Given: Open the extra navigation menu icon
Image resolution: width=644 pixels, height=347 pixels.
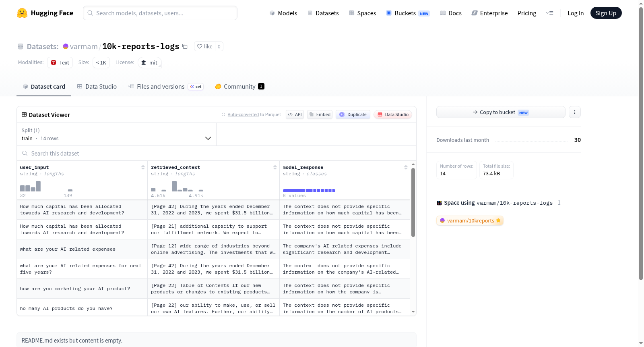Looking at the screenshot, I should pos(549,13).
